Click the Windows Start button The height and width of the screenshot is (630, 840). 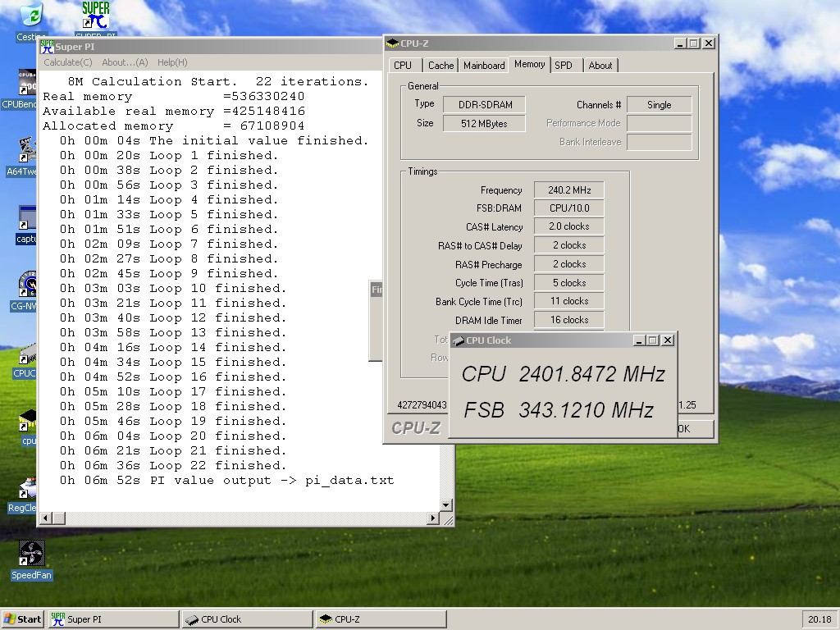[23, 619]
